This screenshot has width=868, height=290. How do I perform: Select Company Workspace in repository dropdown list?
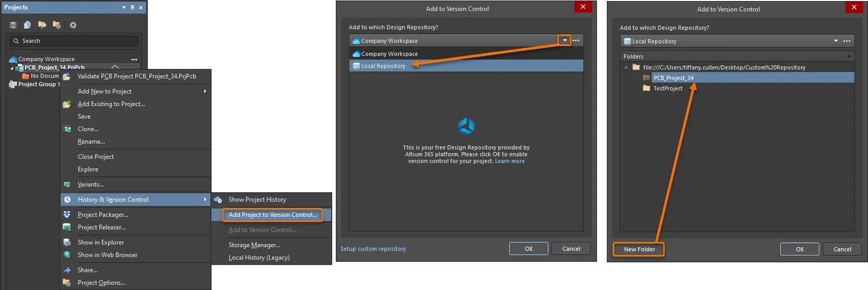click(466, 54)
